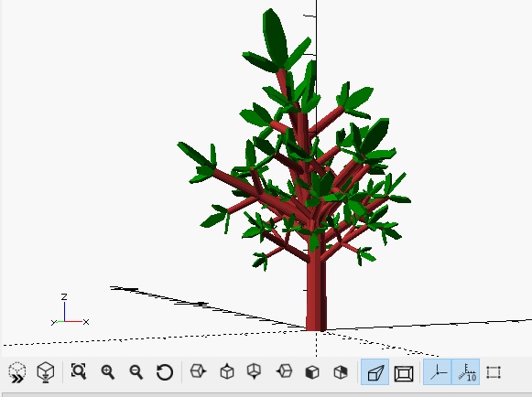The width and height of the screenshot is (532, 397).
Task: Toggle the Show Edges button
Action: point(494,372)
